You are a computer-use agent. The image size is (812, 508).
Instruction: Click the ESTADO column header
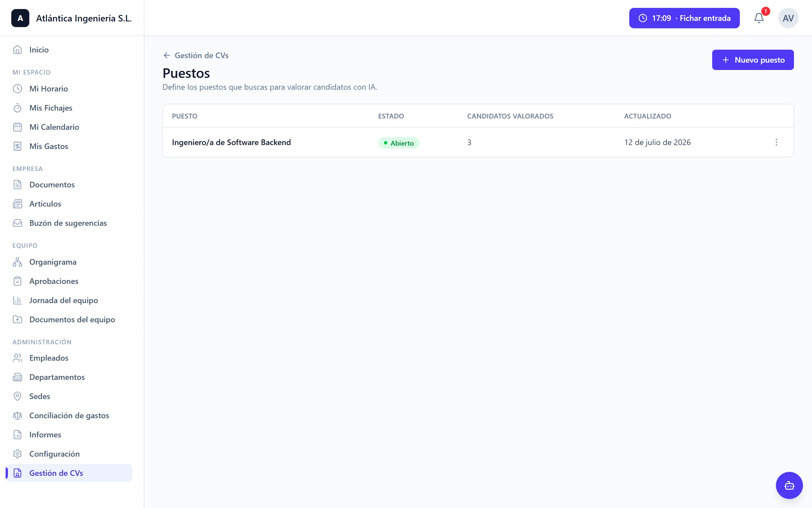point(391,116)
